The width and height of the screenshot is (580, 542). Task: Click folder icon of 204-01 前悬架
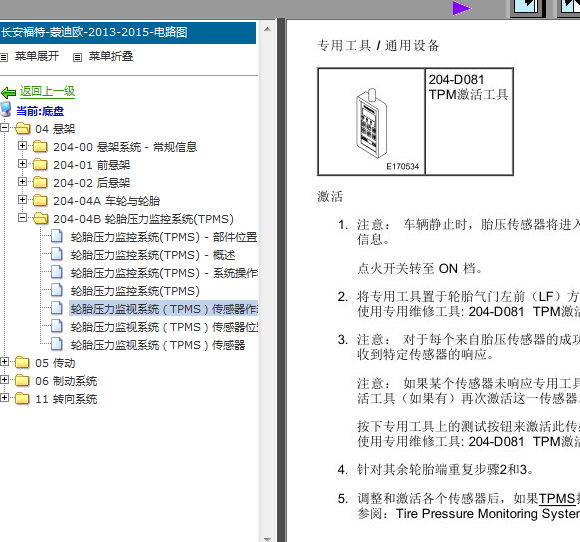tap(40, 165)
